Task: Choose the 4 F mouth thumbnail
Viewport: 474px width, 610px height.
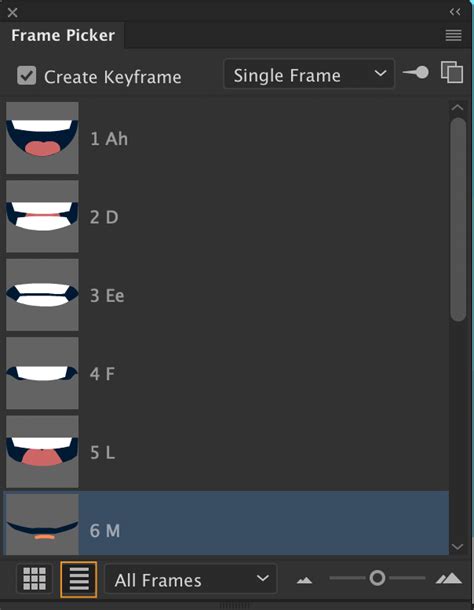Action: pyautogui.click(x=42, y=373)
